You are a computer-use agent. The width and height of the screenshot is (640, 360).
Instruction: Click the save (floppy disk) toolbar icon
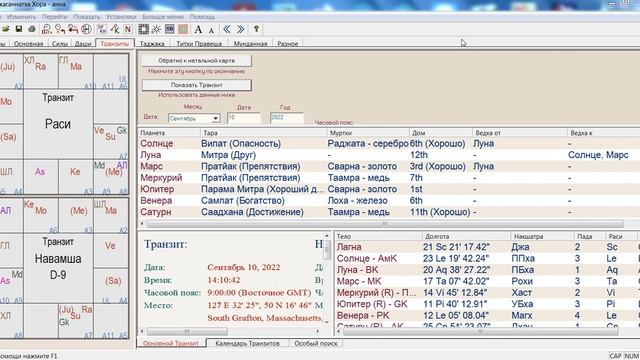19,29
